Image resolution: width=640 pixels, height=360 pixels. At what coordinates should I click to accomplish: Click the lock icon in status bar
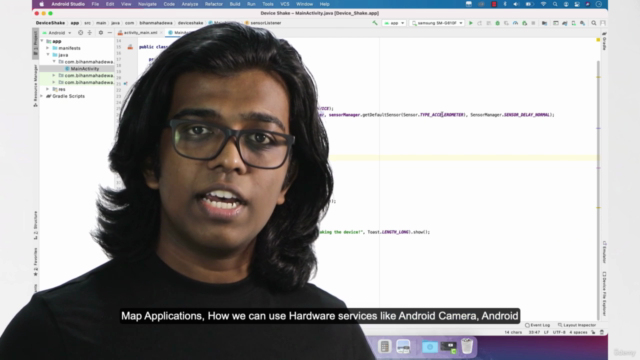[593, 332]
